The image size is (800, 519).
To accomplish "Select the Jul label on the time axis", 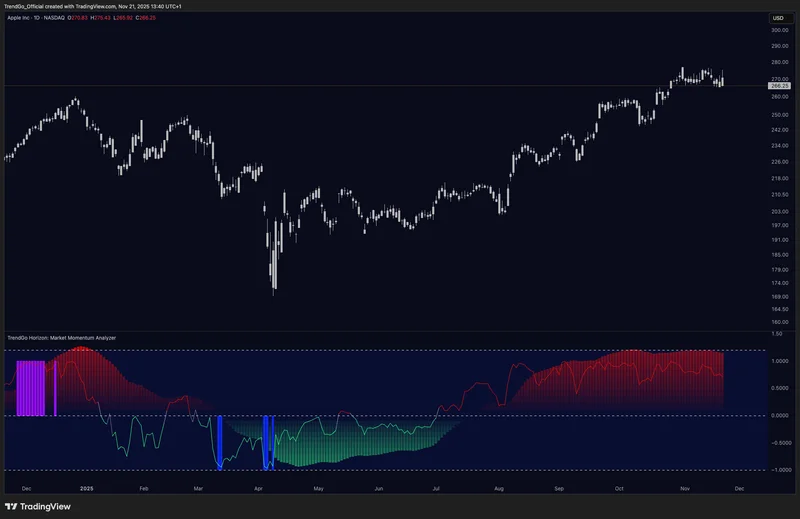I will tap(436, 488).
